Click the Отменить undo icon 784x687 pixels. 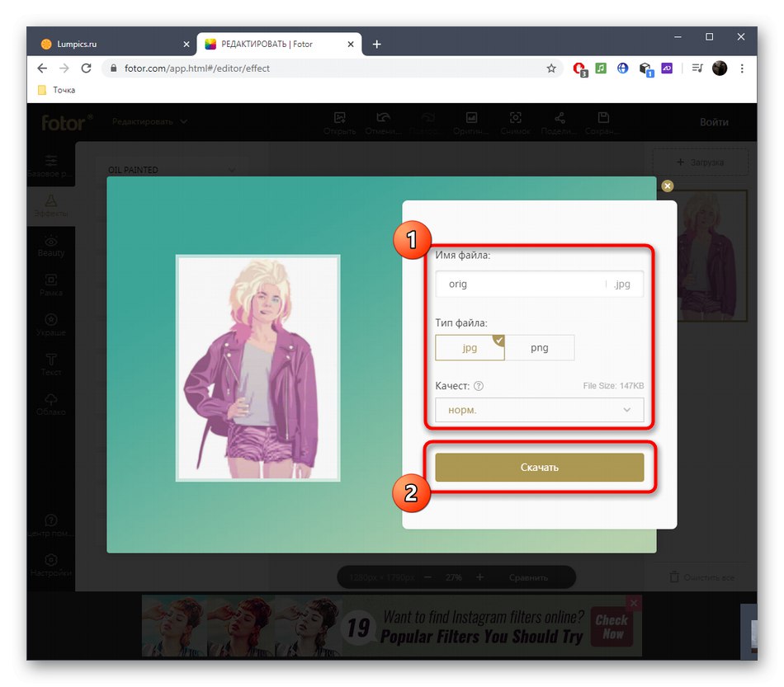point(383,123)
